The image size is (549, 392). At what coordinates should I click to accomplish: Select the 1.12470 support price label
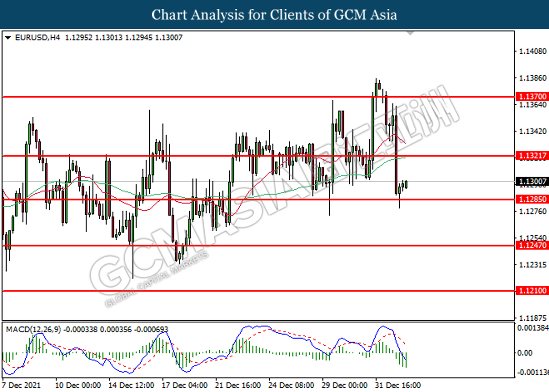(x=532, y=246)
